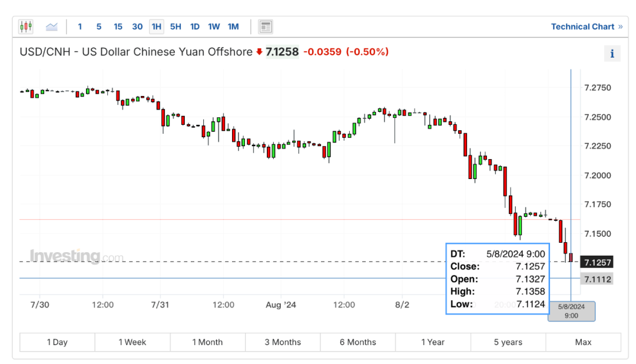Switch to area chart type icon
This screenshot has width=636, height=364.
tap(52, 27)
